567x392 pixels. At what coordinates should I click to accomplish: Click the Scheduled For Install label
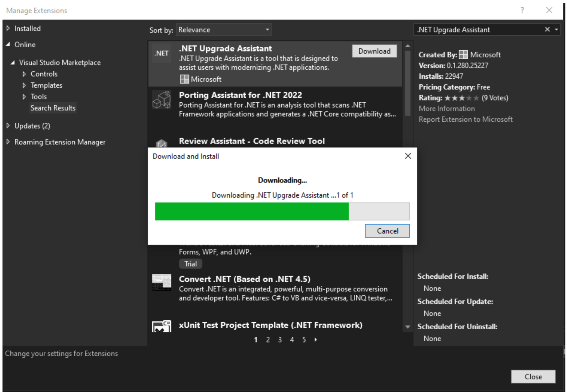453,276
